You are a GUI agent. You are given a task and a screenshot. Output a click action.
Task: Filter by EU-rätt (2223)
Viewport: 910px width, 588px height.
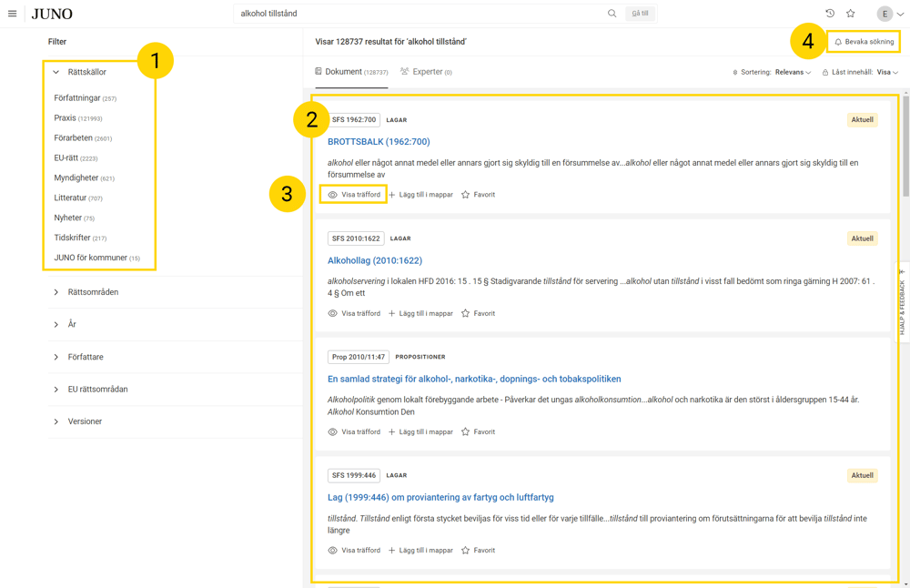(76, 157)
